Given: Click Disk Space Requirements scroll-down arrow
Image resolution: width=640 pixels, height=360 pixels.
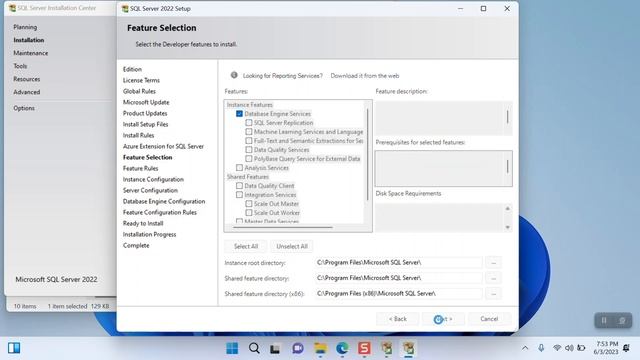Looking at the screenshot, I should (x=508, y=227).
